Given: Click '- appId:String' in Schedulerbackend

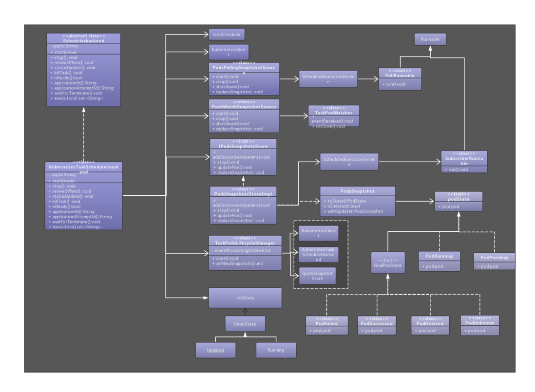Looking at the screenshot, I should tap(64, 46).
